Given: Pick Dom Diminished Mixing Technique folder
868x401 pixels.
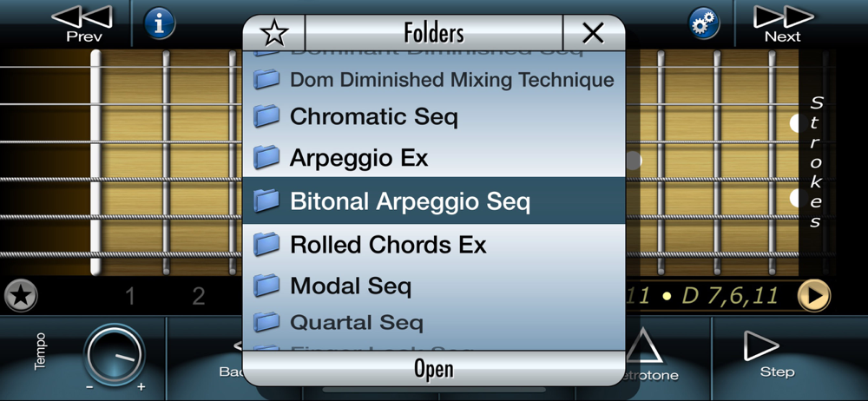Looking at the screenshot, I should (x=434, y=80).
